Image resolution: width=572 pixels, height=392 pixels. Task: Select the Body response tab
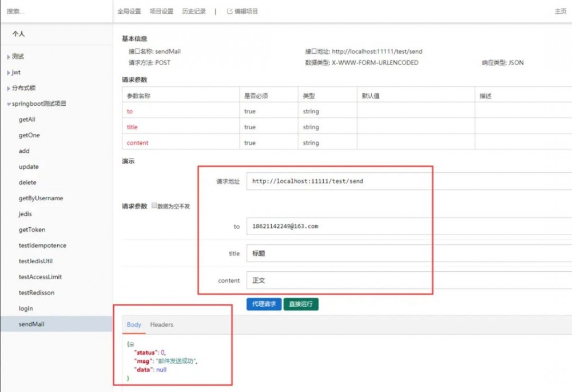pyautogui.click(x=133, y=324)
